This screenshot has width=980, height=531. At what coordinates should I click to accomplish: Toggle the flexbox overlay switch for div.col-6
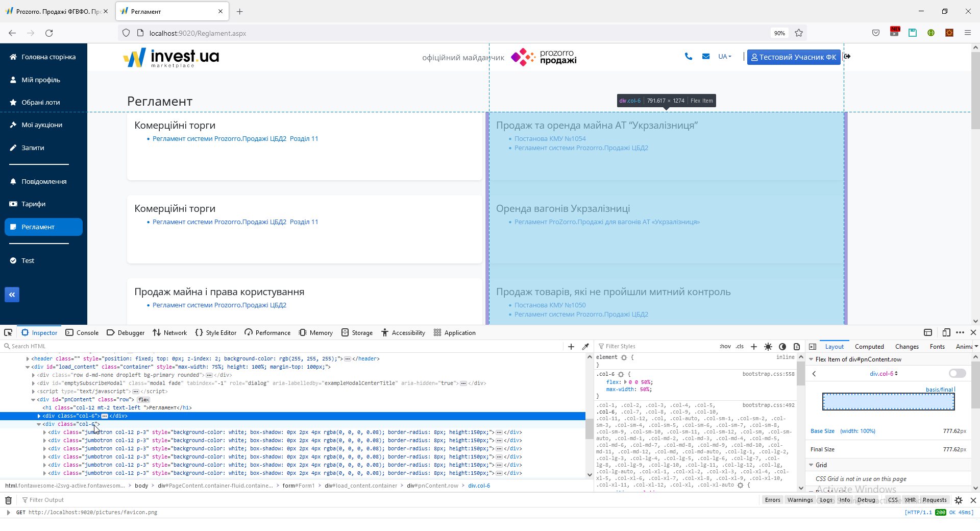point(958,373)
